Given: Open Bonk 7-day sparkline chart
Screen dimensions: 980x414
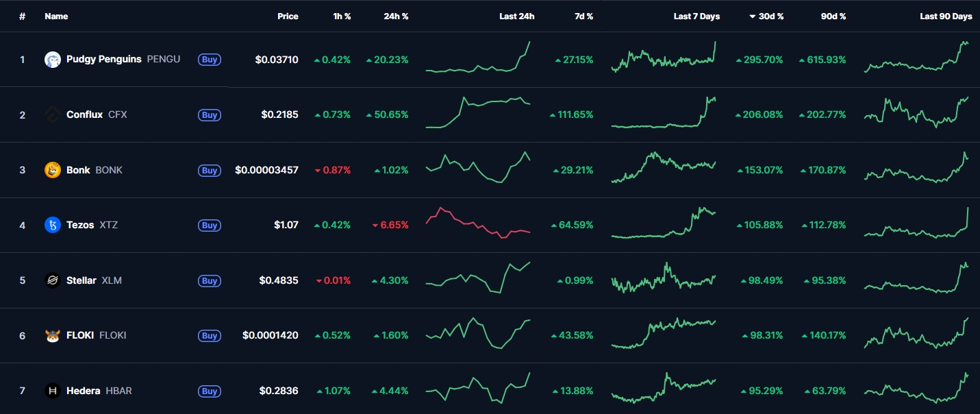Looking at the screenshot, I should [x=663, y=168].
